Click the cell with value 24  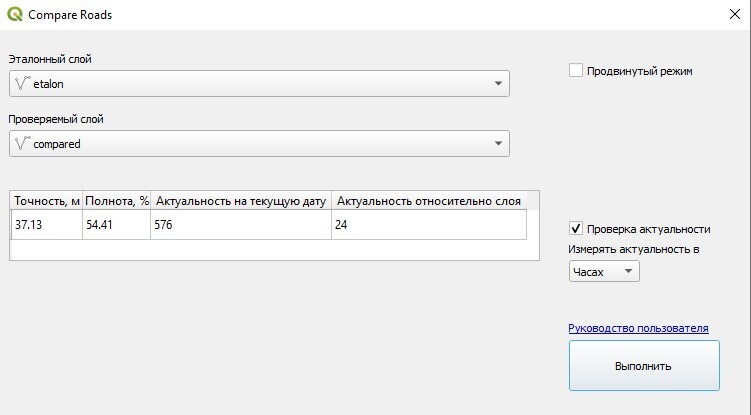429,225
